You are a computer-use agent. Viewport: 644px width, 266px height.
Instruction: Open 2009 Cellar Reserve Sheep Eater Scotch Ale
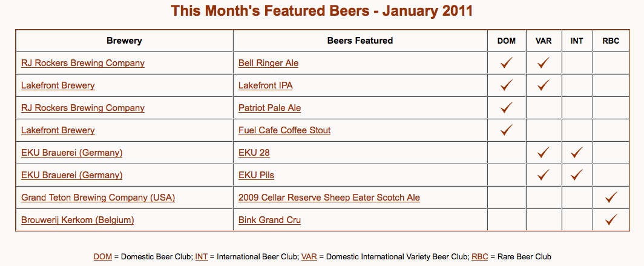329,198
